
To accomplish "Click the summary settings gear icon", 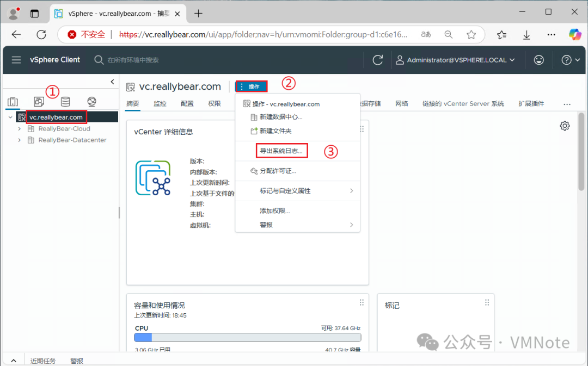I will 565,126.
